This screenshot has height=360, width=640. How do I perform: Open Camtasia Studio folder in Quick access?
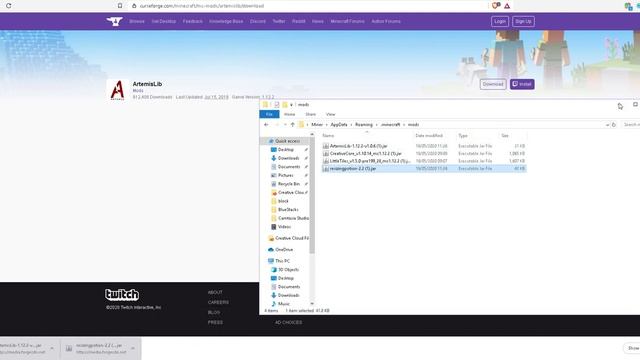tap(293, 218)
